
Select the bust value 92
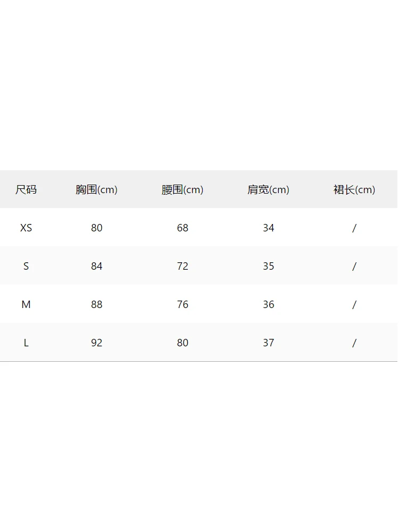(96, 343)
